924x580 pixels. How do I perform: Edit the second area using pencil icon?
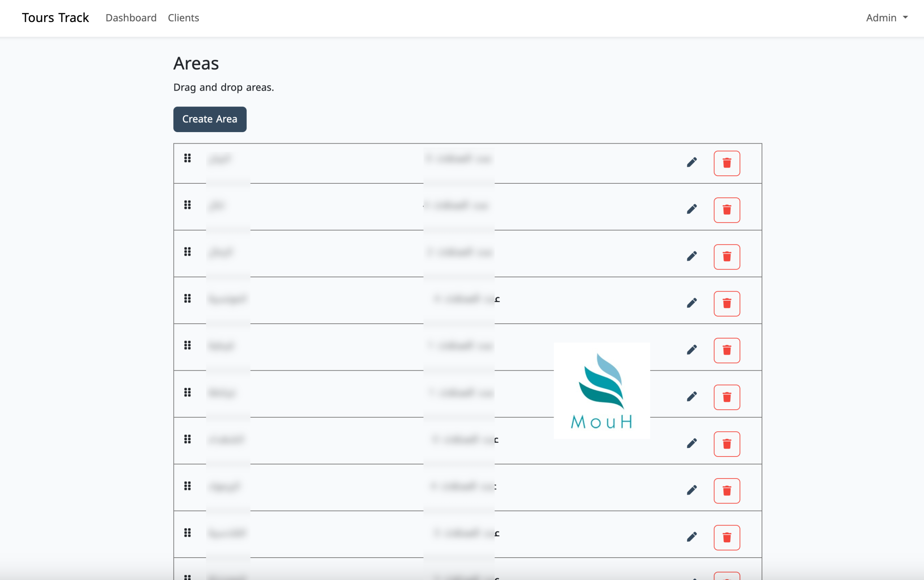(x=692, y=209)
